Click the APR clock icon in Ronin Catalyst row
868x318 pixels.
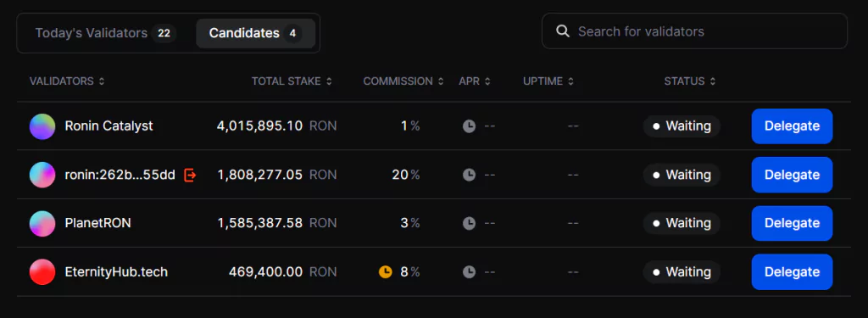click(469, 126)
